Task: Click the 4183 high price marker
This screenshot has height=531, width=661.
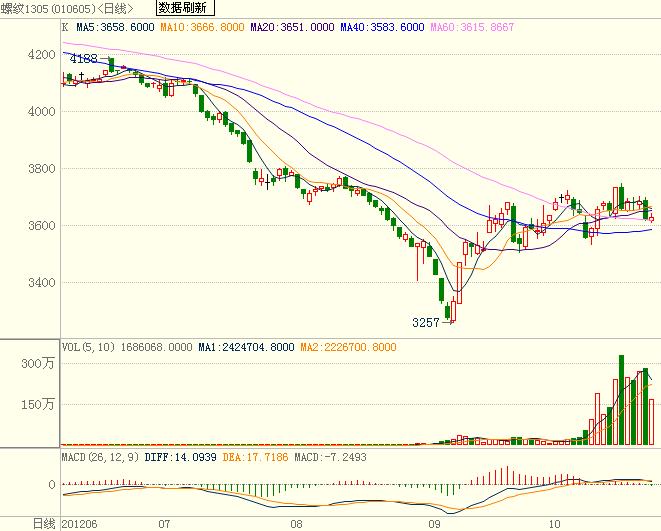Action: [x=82, y=60]
